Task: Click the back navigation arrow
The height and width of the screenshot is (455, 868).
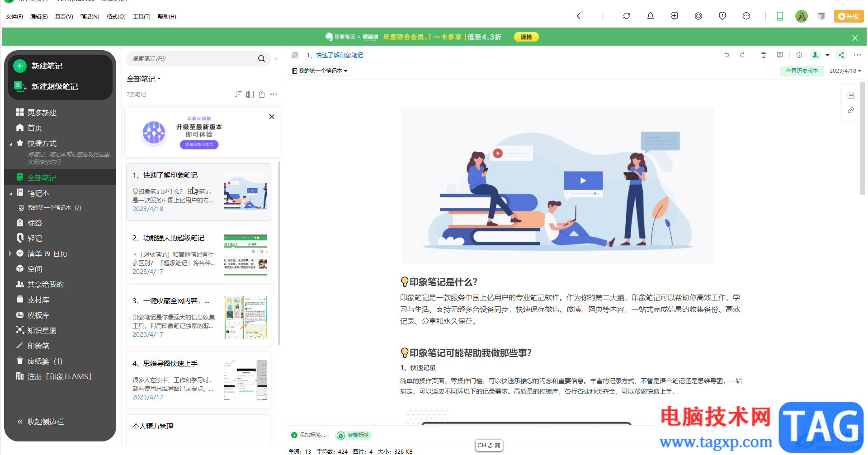Action: coord(578,16)
